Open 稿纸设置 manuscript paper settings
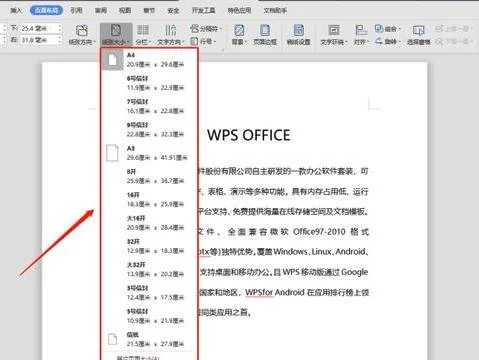 pyautogui.click(x=298, y=35)
